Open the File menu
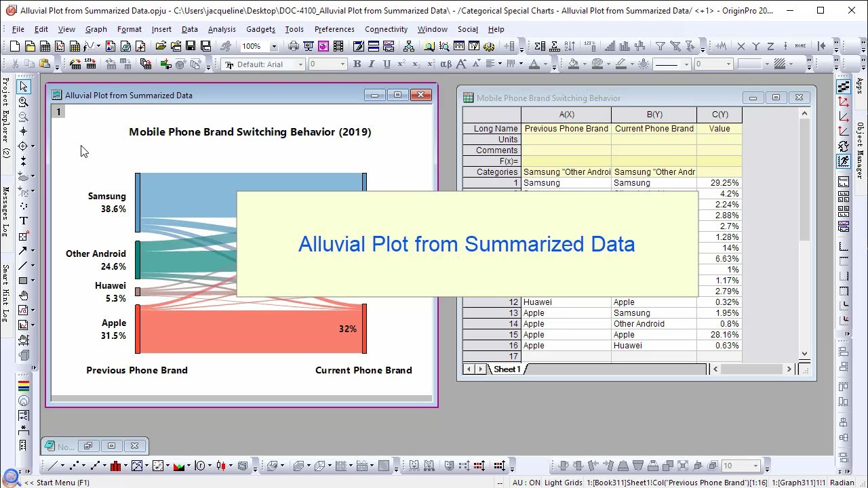Image resolution: width=868 pixels, height=488 pixels. tap(18, 29)
